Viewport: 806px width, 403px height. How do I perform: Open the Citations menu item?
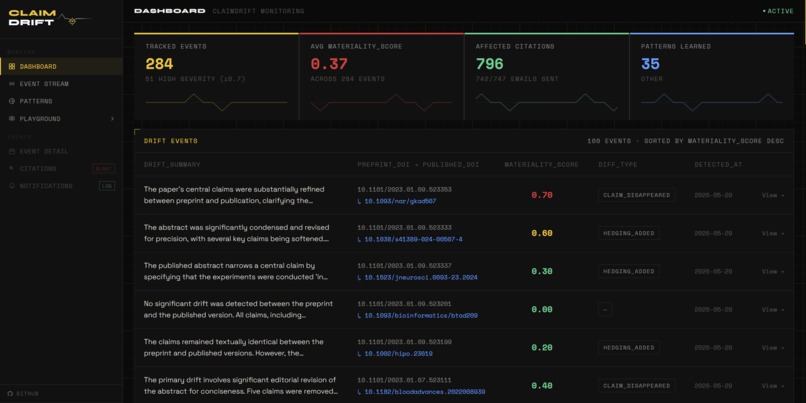point(62,169)
